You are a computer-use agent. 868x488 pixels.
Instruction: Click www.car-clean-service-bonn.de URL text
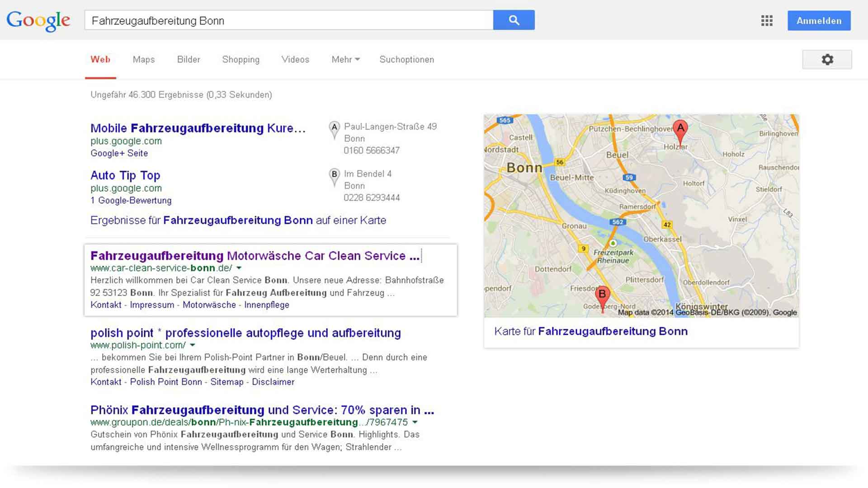click(161, 268)
